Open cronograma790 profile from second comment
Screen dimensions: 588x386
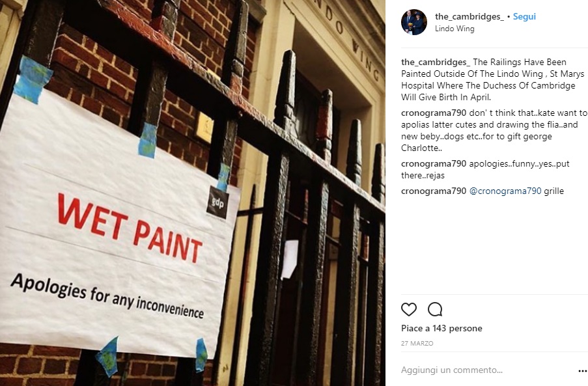pos(434,164)
